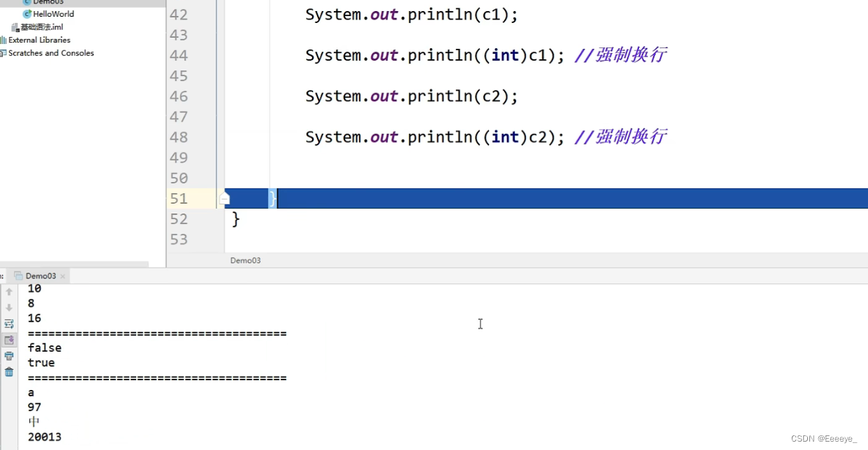Click the External Libraries icon
This screenshot has height=450, width=868.
click(x=3, y=40)
